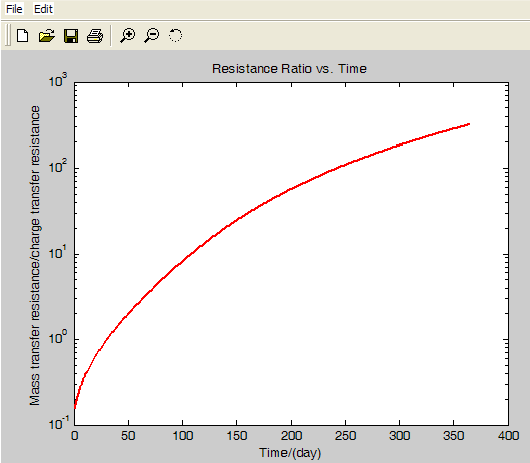The width and height of the screenshot is (530, 463).
Task: Click the Mass transfer resistance y-axis label
Action: tap(35, 255)
